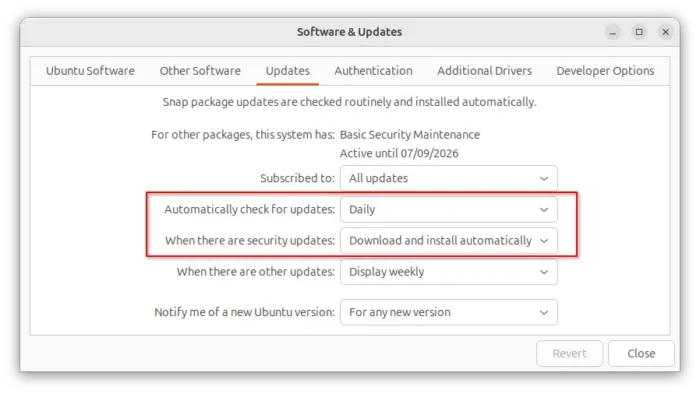Click the 'Automatically check for updates:' label
Screen dimensions: 700x394
click(250, 210)
